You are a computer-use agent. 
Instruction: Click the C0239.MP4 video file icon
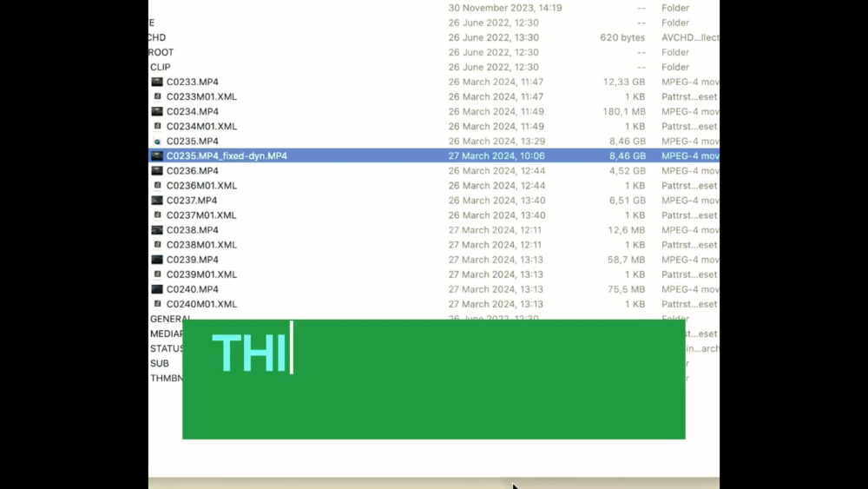click(157, 260)
